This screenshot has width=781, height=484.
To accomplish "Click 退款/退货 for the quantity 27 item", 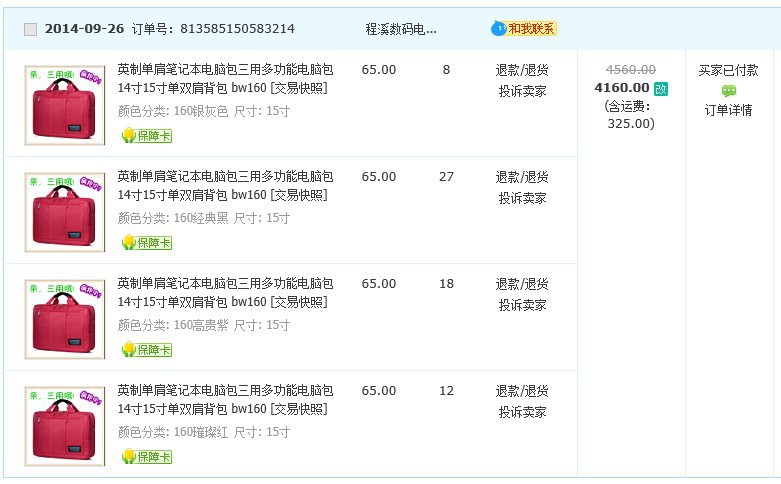I will [522, 177].
